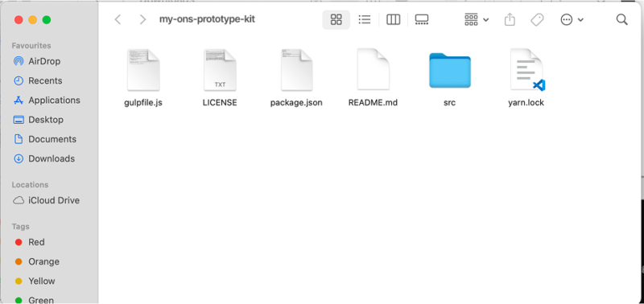The width and height of the screenshot is (644, 304).
Task: Select the LICENSE text file icon
Action: 220,70
